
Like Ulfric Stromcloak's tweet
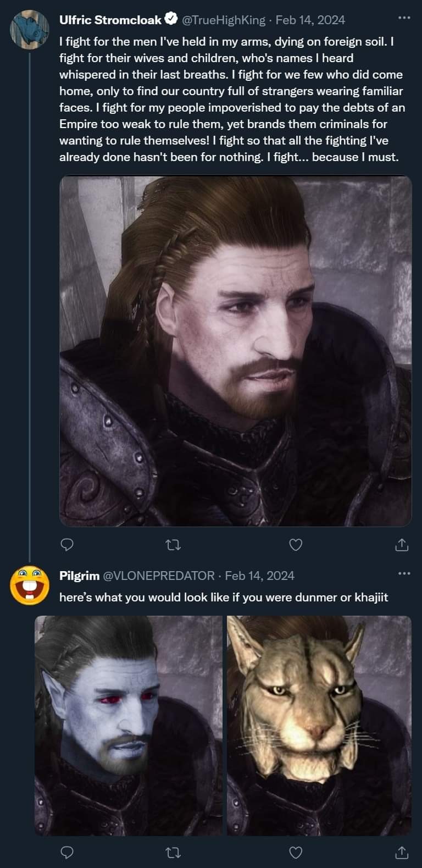[x=296, y=545]
